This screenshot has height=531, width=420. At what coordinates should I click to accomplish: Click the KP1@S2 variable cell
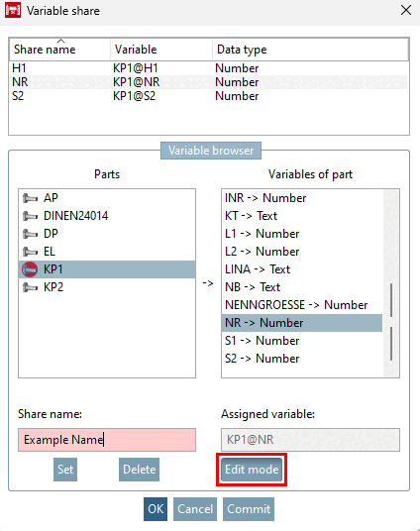coord(134,96)
